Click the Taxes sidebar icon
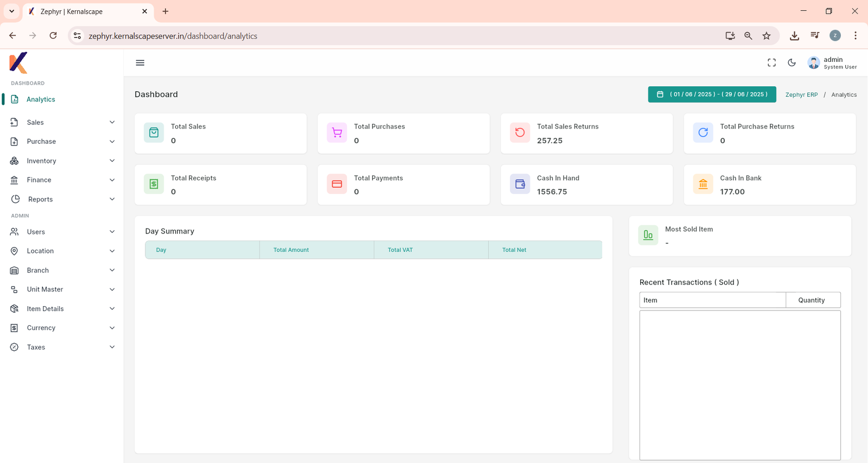This screenshot has height=463, width=868. 15,347
